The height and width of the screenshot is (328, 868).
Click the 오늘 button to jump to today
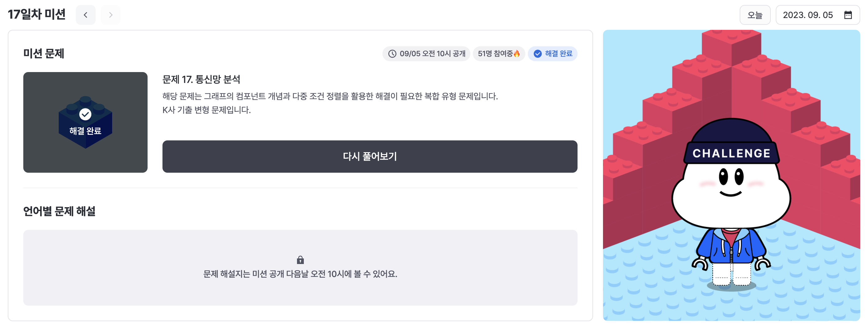(x=755, y=15)
